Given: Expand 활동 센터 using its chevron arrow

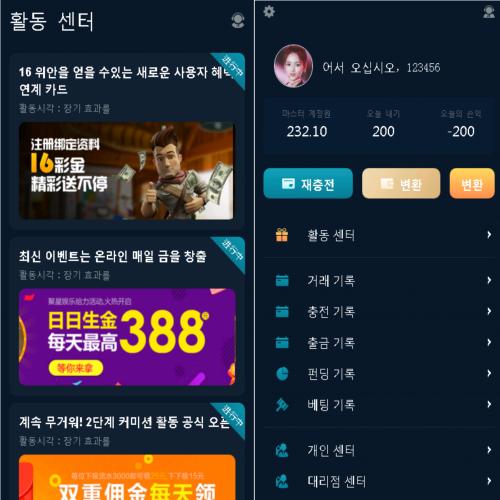Looking at the screenshot, I should point(489,235).
